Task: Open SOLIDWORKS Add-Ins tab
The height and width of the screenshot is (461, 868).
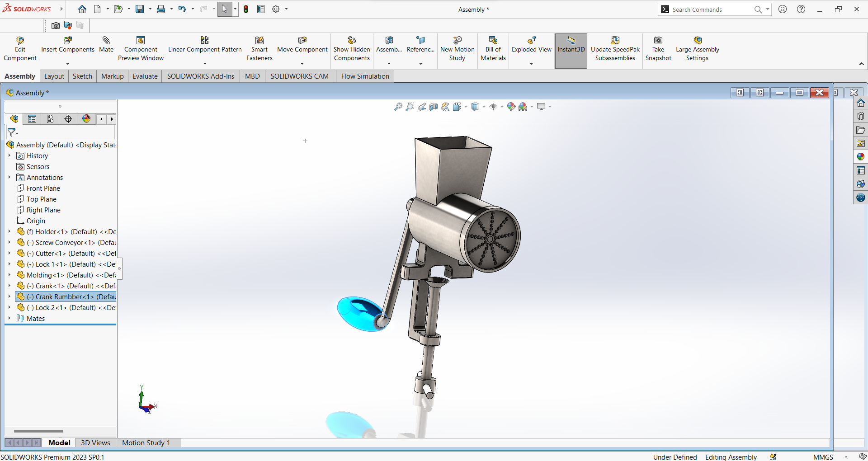Action: coord(201,76)
